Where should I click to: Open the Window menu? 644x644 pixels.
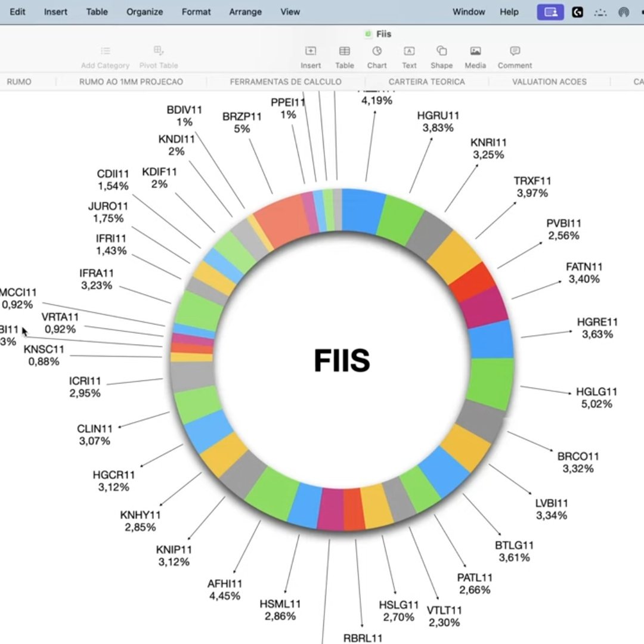pyautogui.click(x=469, y=12)
